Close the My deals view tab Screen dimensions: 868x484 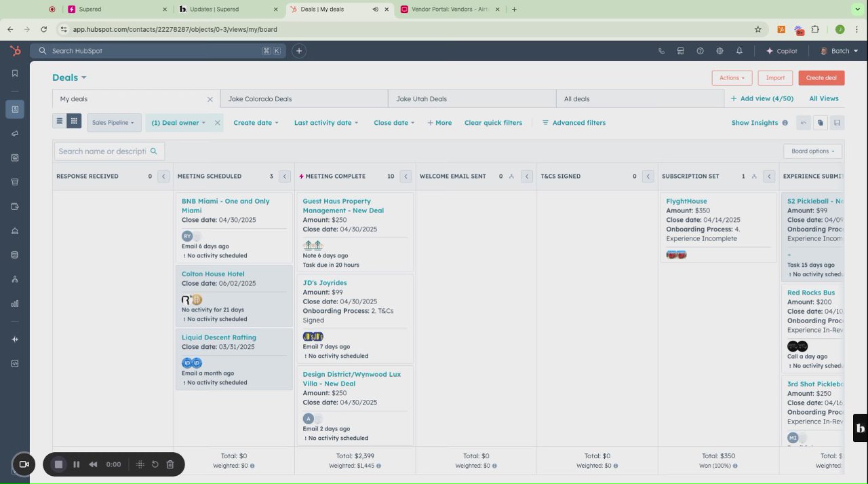point(210,99)
